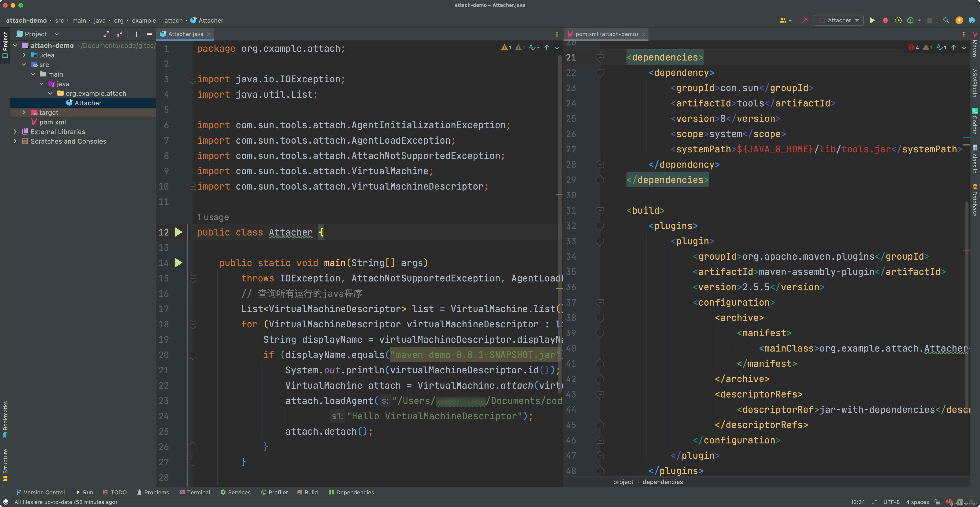The image size is (980, 507).
Task: Click the '1 usage' hint above class
Action: [x=213, y=217]
